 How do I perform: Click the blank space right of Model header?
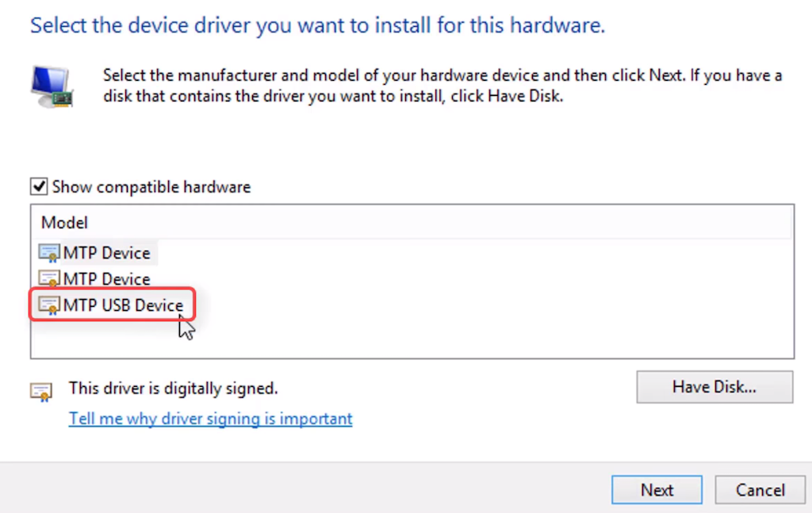click(476, 223)
